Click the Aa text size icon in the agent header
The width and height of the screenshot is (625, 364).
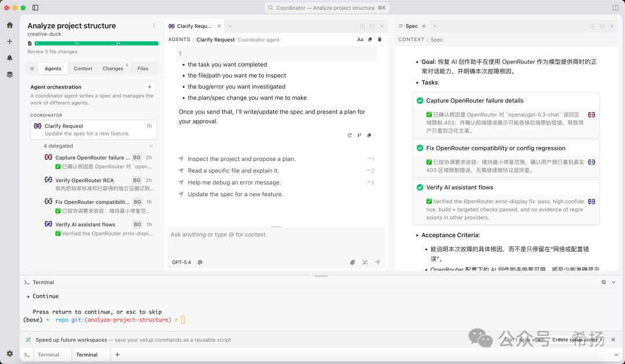[360, 39]
